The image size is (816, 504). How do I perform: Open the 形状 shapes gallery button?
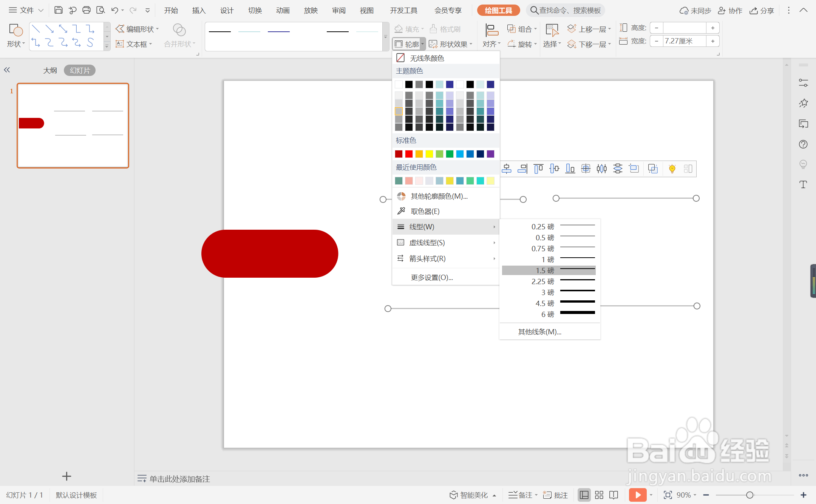16,36
